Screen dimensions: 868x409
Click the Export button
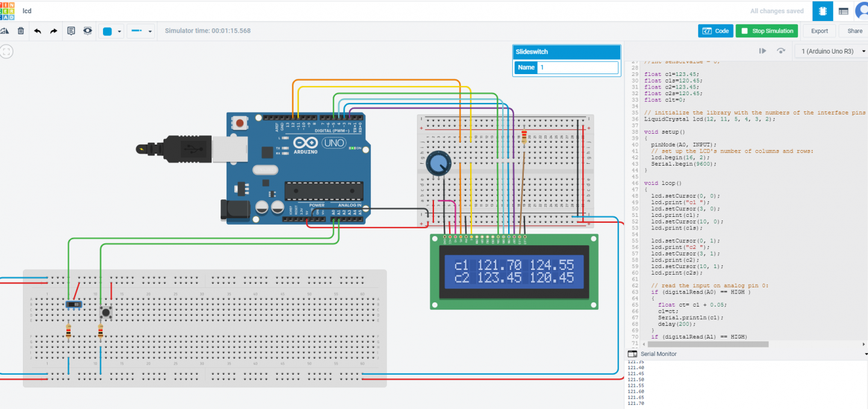coord(819,31)
